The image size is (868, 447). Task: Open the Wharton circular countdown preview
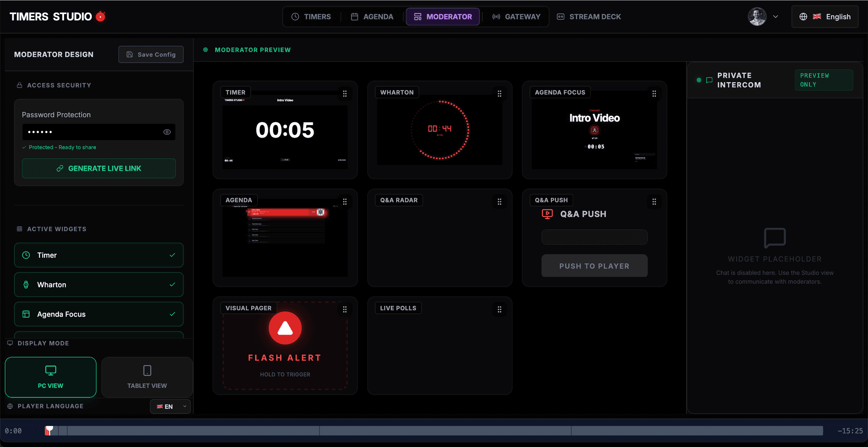click(x=440, y=129)
